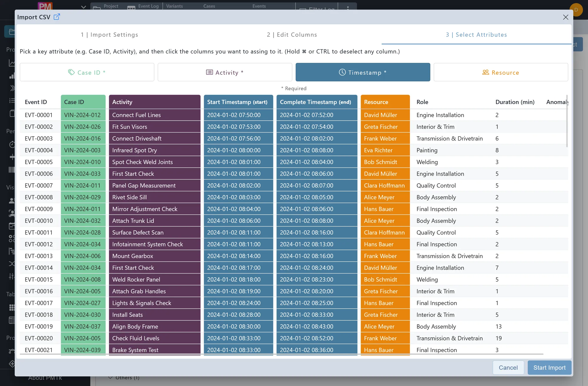588x386 pixels.
Task: Pick the Resource key attribute
Action: coord(501,72)
